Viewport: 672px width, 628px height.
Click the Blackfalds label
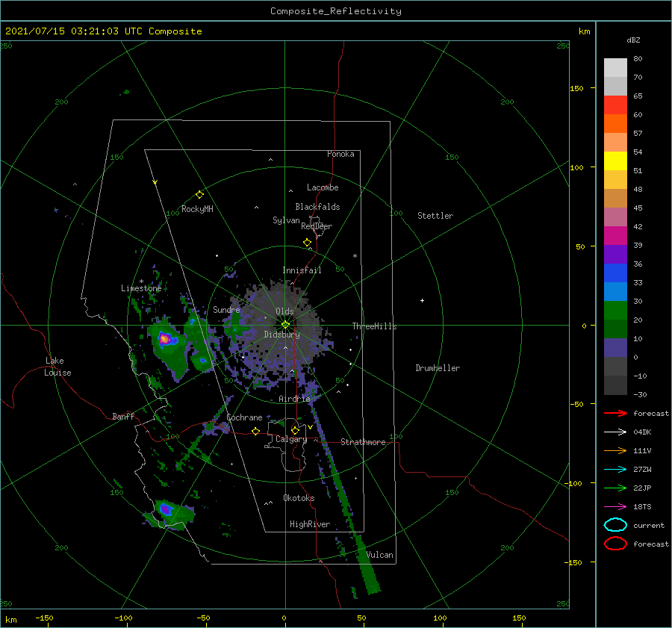(x=317, y=207)
